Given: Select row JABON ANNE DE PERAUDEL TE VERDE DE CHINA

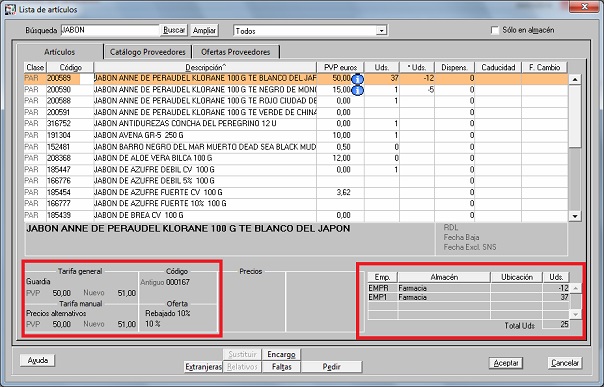Looking at the screenshot, I should (296, 113).
